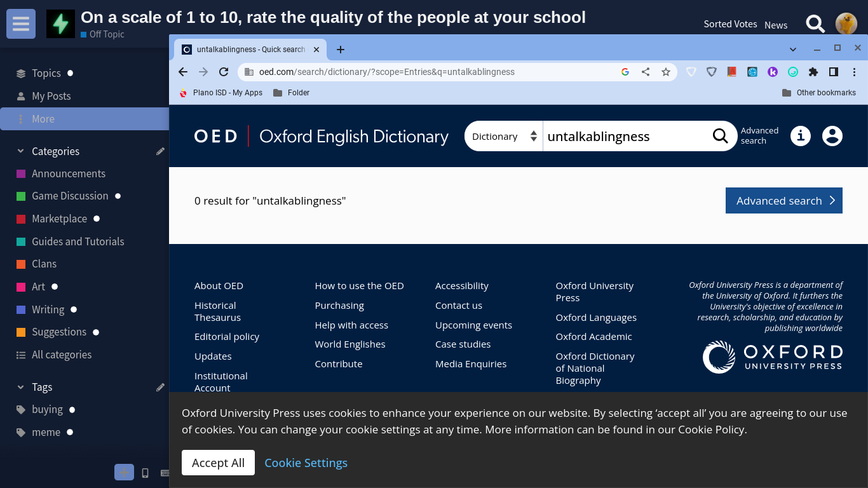Edit Categories with pencil icon
Viewport: 868px width, 488px height.
[160, 151]
